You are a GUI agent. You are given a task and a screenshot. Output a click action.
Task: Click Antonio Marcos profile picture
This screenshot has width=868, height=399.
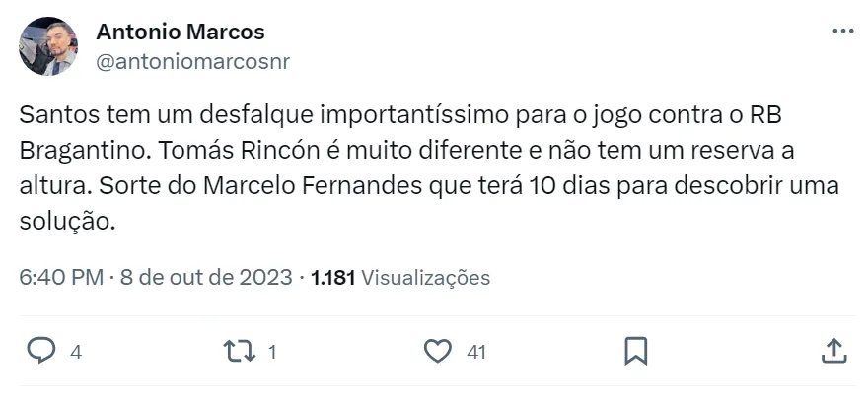pos(47,46)
